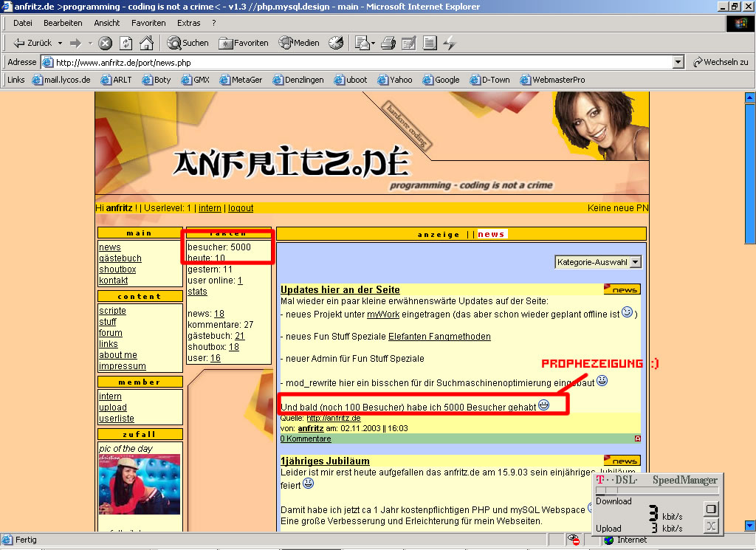Open the Medien toolbar button
This screenshot has width=756, height=550.
[x=299, y=43]
